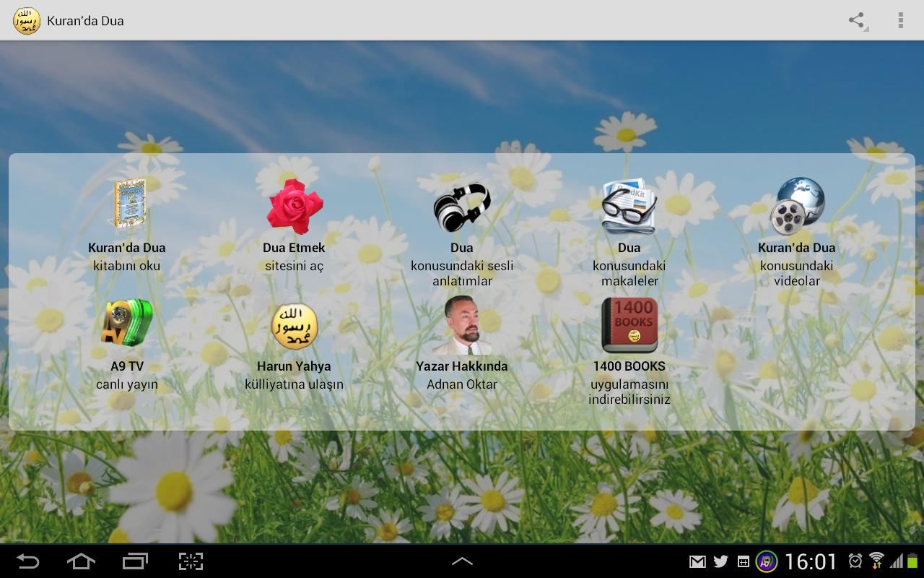Launch the A9 TV live broadcast icon

(x=127, y=324)
